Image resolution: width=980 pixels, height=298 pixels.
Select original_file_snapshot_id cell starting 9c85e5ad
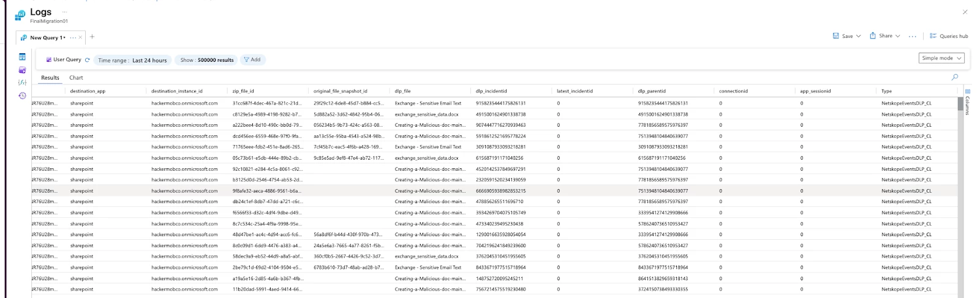pyautogui.click(x=349, y=158)
